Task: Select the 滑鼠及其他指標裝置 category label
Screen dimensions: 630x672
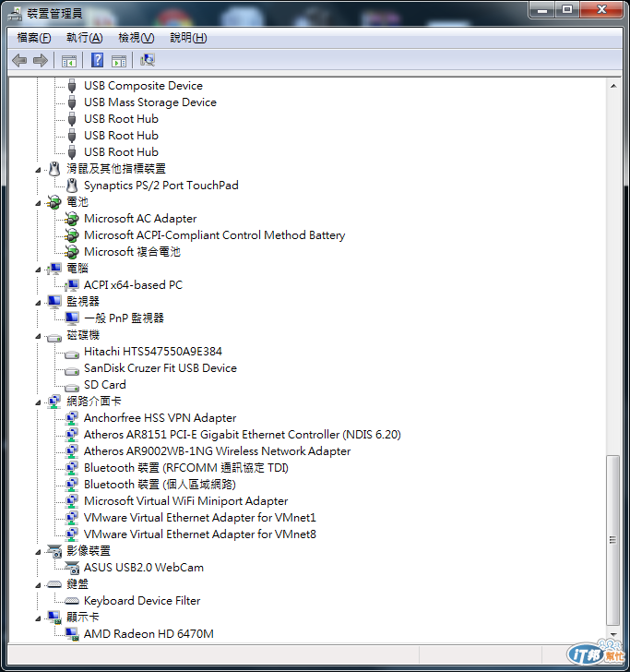Action: tap(116, 169)
